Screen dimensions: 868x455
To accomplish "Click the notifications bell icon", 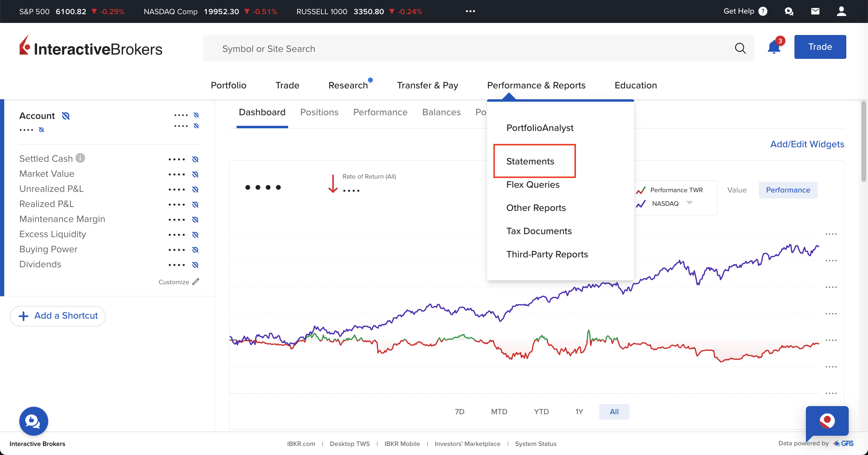I will (775, 48).
